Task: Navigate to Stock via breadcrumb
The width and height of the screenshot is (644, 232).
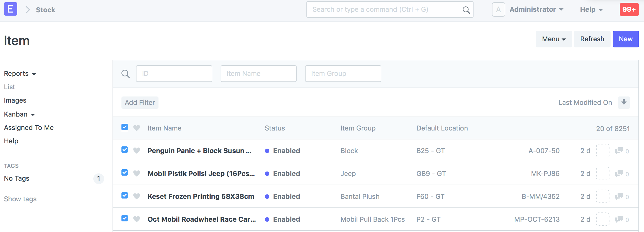Action: pyautogui.click(x=45, y=9)
